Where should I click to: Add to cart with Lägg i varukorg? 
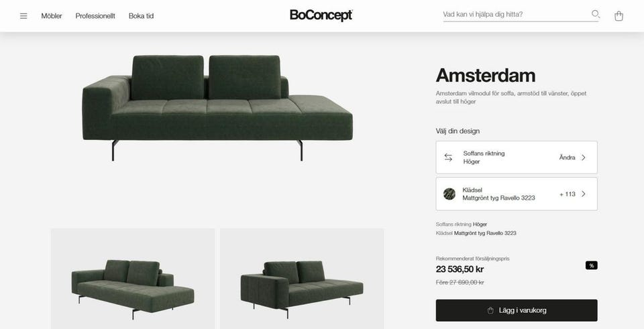[x=517, y=310]
